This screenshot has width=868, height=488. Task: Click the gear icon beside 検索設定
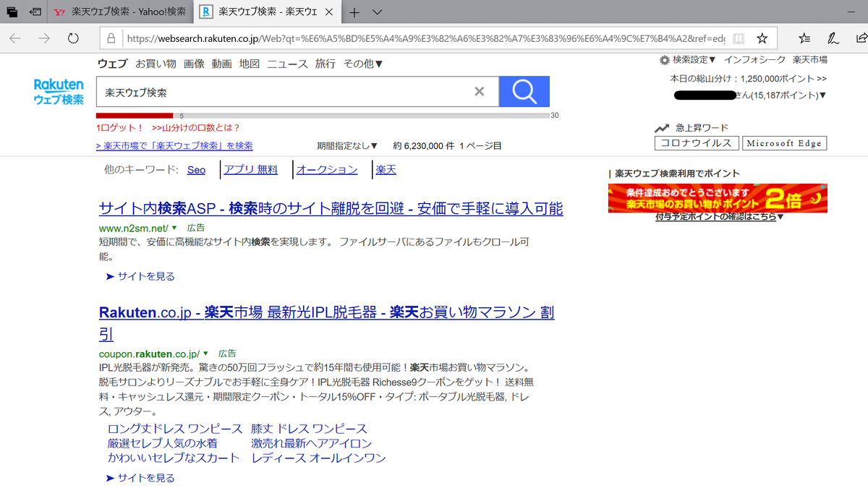(664, 60)
